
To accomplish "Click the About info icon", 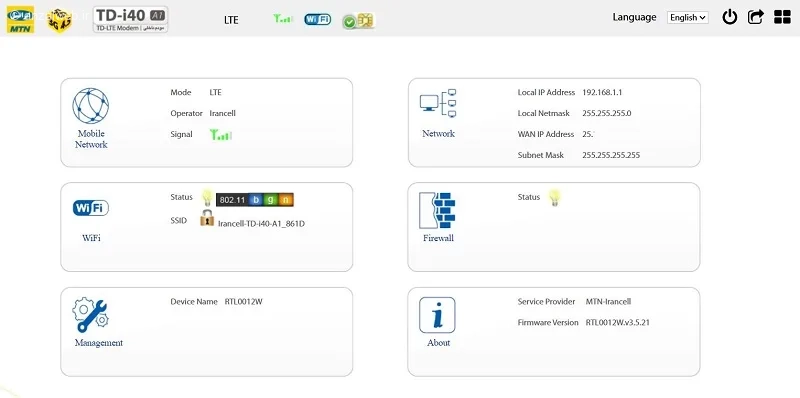I will tap(437, 315).
